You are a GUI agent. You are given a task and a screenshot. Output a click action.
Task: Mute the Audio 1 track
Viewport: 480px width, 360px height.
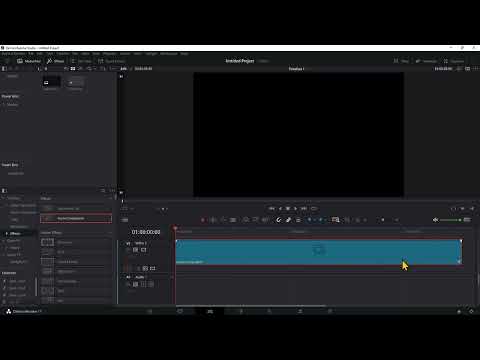[151, 284]
